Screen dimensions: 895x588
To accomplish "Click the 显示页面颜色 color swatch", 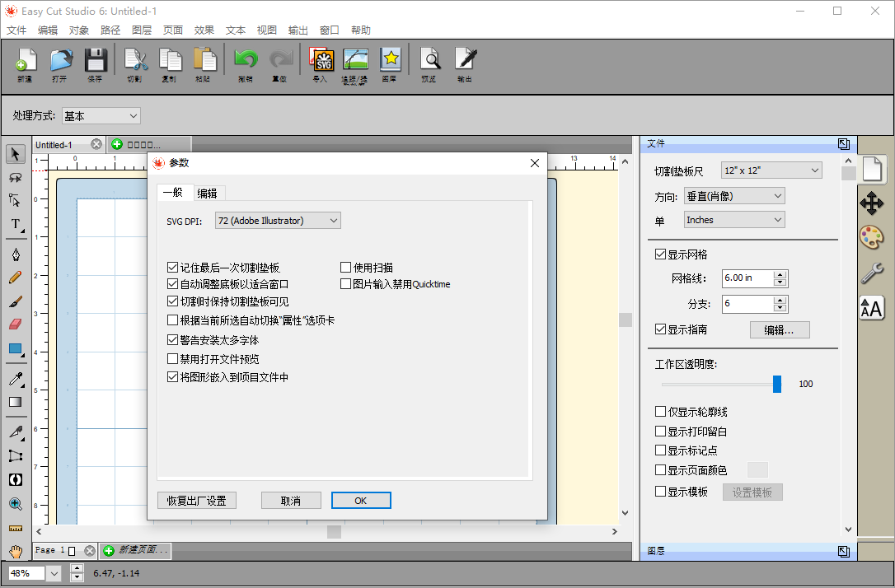I will click(757, 469).
